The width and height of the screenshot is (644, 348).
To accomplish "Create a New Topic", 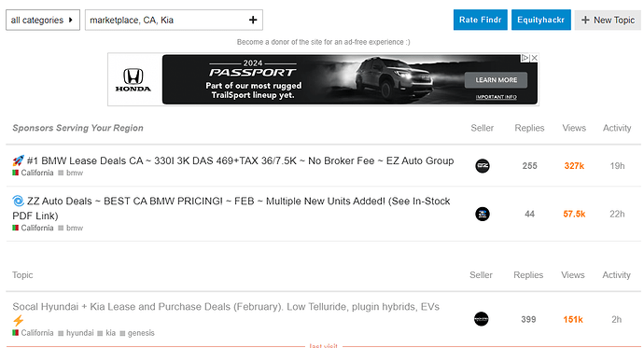I will click(608, 20).
